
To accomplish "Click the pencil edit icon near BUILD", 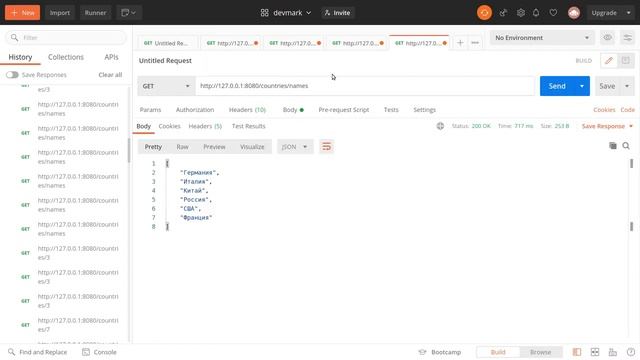I will [x=609, y=60].
